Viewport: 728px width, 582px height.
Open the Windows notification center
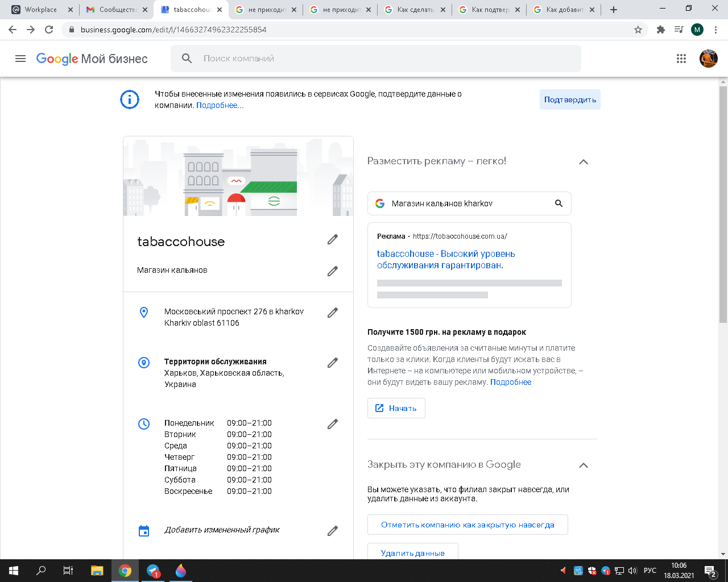pos(710,571)
